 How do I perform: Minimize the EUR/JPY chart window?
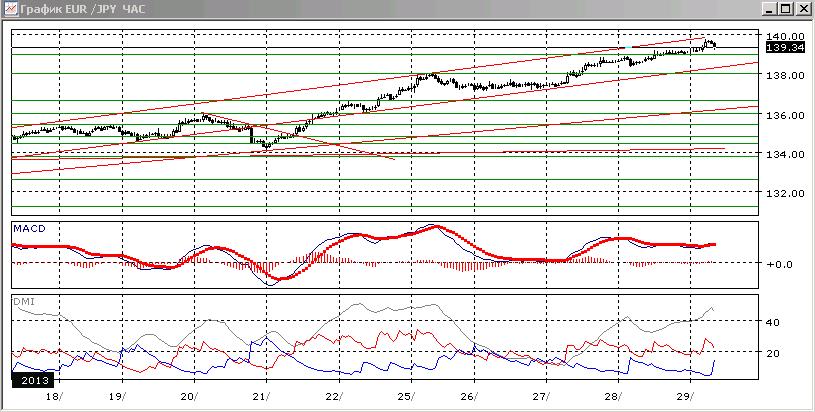pyautogui.click(x=771, y=9)
